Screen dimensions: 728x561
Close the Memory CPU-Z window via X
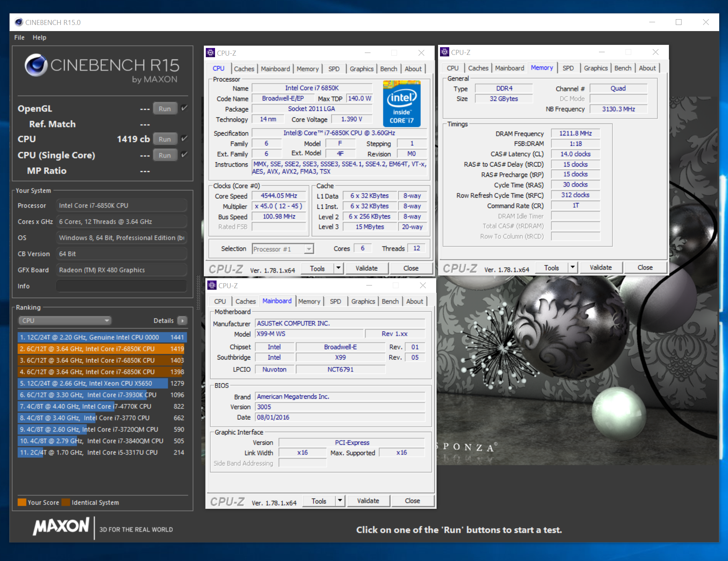tap(655, 52)
